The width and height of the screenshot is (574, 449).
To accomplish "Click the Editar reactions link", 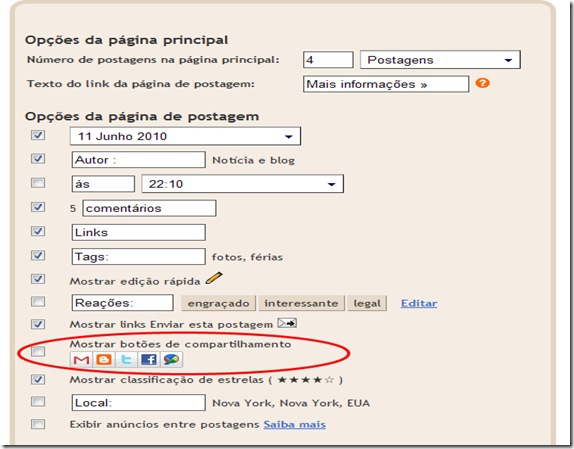I will pos(419,303).
